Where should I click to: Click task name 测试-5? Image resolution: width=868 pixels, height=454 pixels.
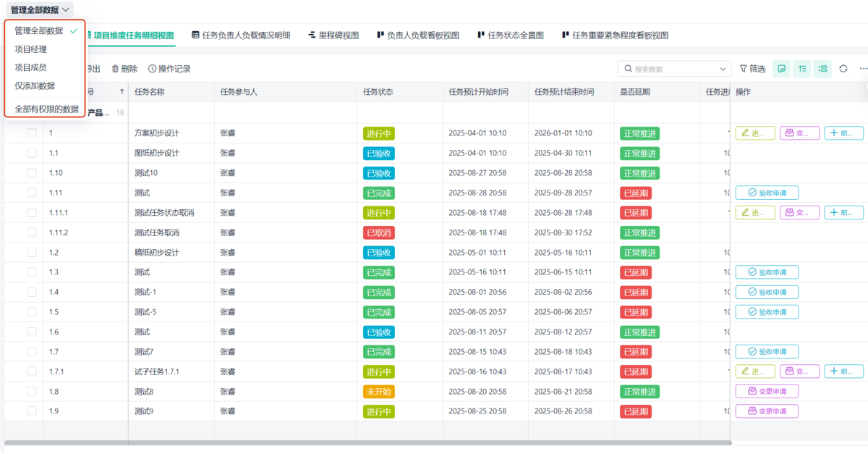point(145,312)
